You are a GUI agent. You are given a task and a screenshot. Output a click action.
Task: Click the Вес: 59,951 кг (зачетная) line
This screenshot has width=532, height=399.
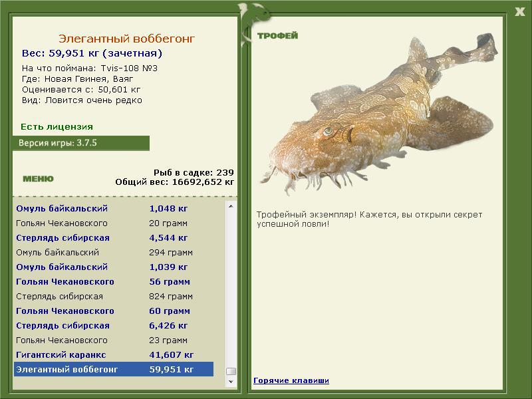pyautogui.click(x=92, y=53)
